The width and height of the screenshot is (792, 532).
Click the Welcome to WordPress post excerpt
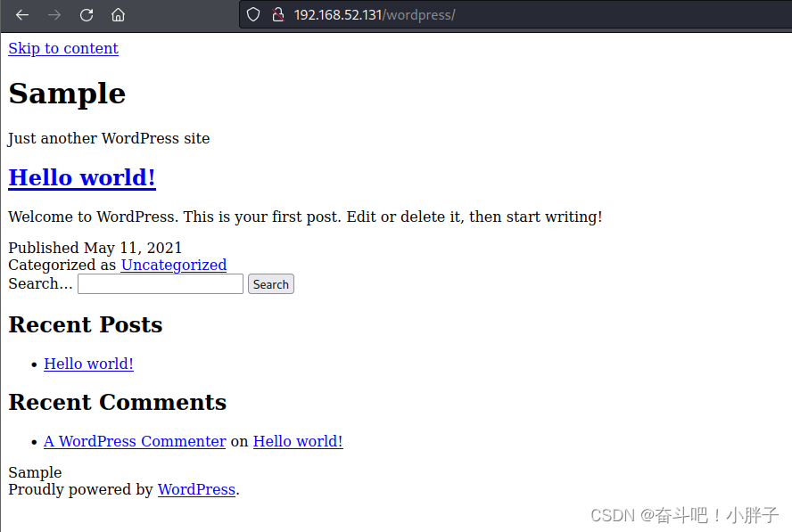(305, 217)
